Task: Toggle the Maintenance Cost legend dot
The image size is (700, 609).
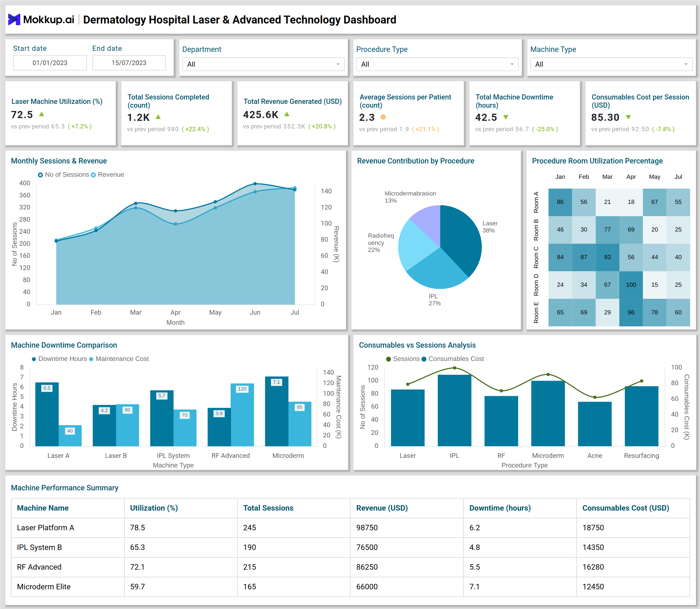Action: pos(91,359)
